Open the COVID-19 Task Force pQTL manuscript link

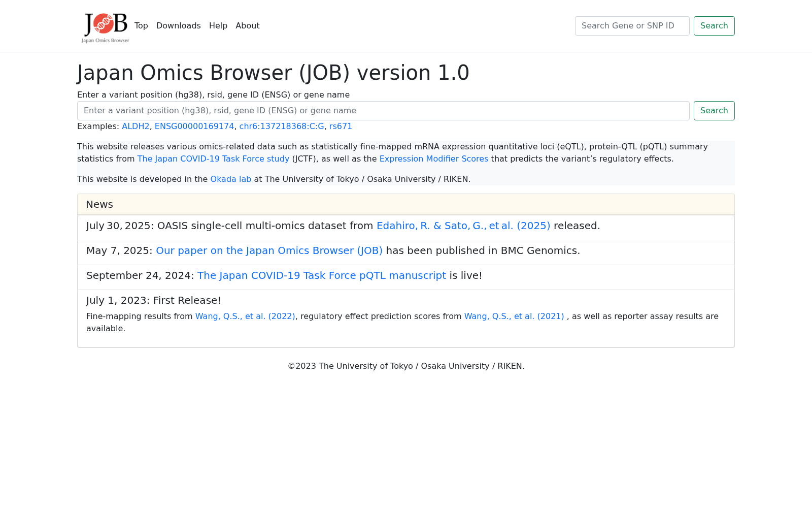[x=322, y=275]
